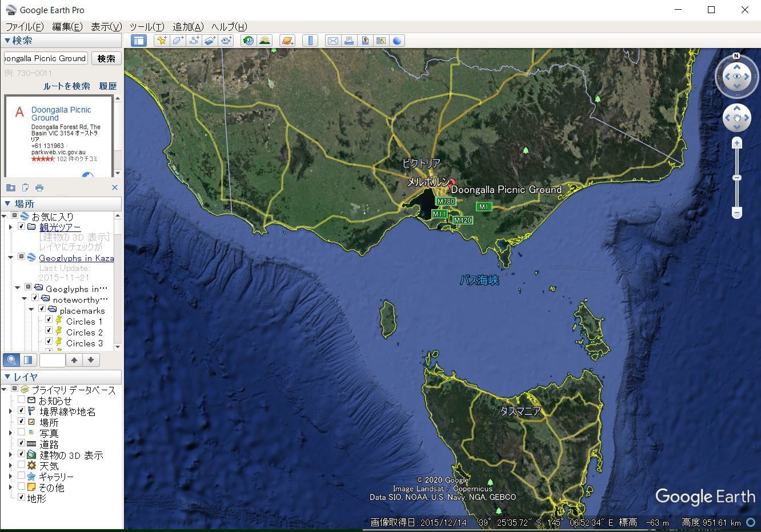Select the Add Path tool
This screenshot has width=761, height=532.
[194, 41]
